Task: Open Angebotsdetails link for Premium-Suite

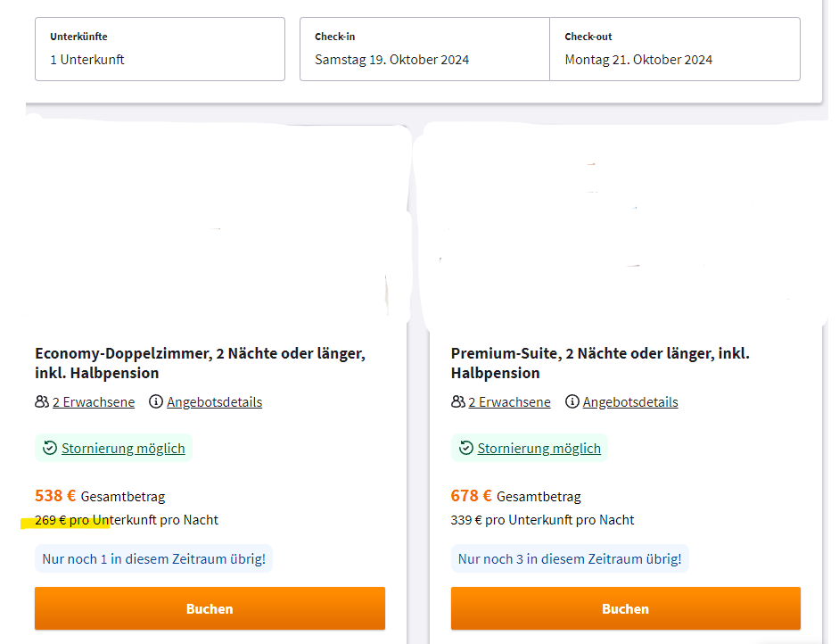Action: pyautogui.click(x=630, y=402)
